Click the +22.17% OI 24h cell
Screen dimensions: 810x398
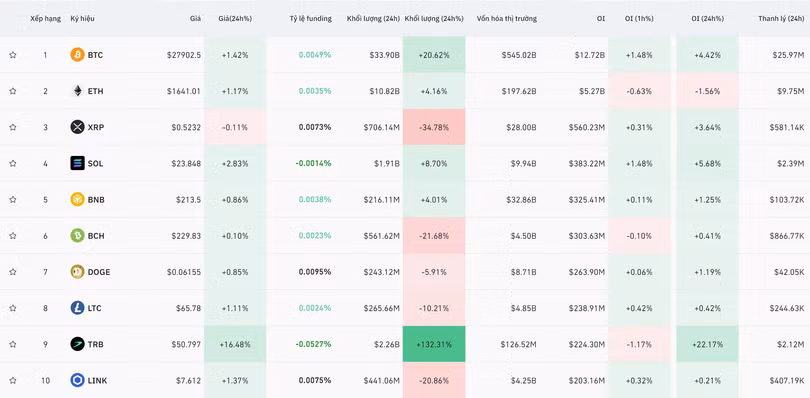tap(707, 344)
